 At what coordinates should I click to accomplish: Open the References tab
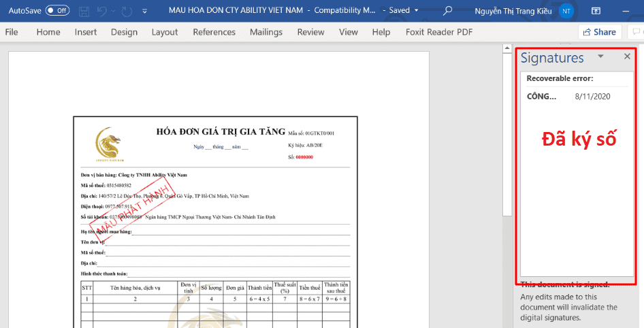[x=214, y=32]
